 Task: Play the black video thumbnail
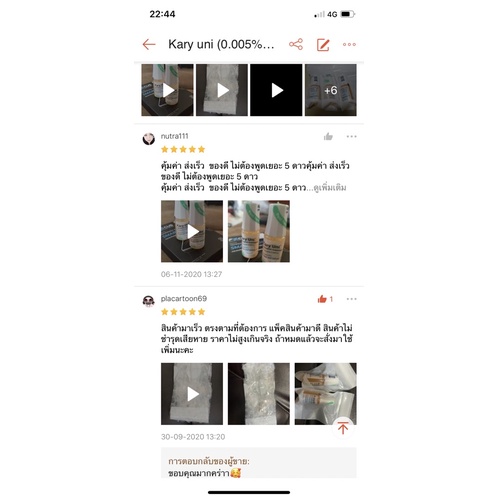(x=276, y=90)
